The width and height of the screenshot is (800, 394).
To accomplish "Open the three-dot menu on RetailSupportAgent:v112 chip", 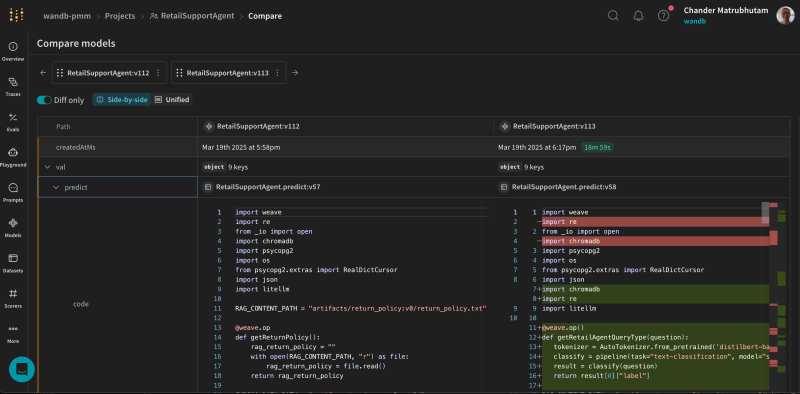I will (158, 73).
